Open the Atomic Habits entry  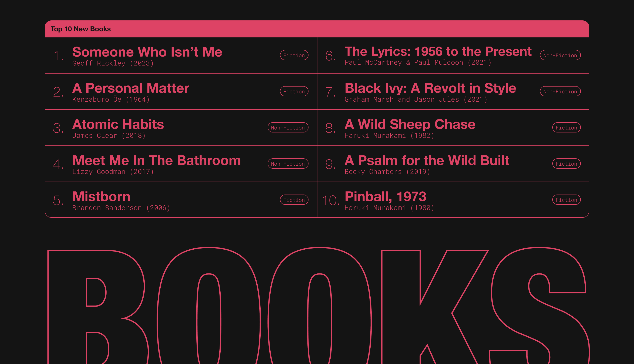click(x=118, y=124)
